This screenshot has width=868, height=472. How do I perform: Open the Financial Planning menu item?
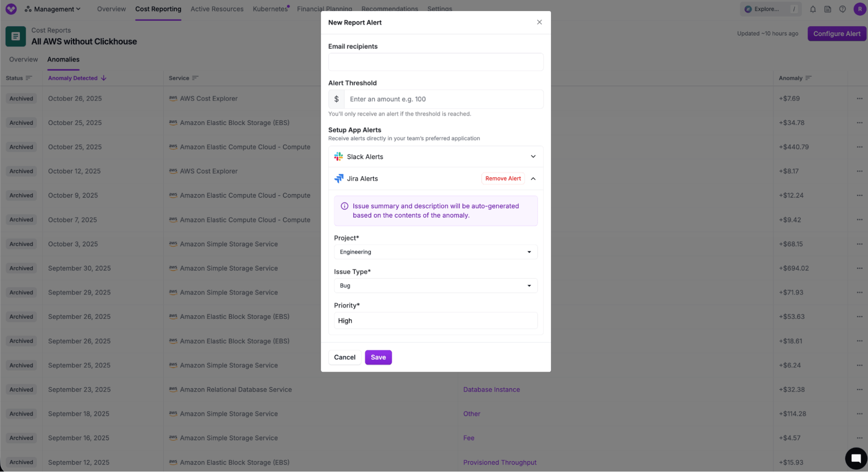[324, 9]
